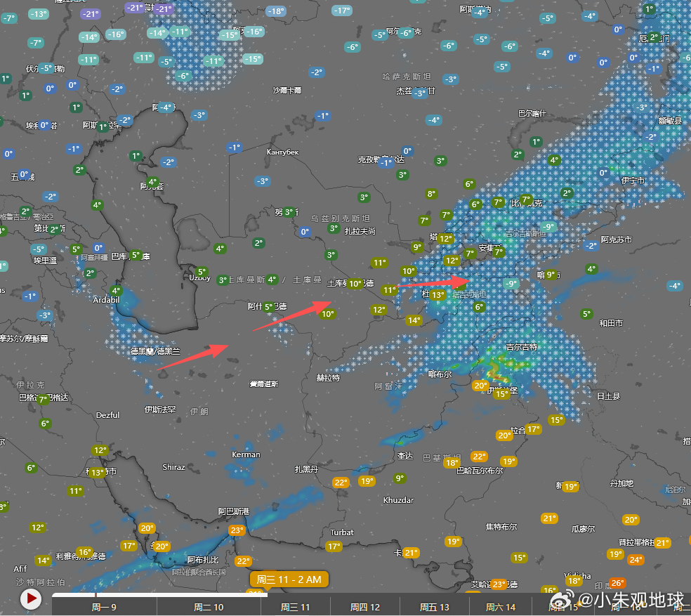Click the 日土县 place label
This screenshot has height=616, width=691.
coord(609,396)
